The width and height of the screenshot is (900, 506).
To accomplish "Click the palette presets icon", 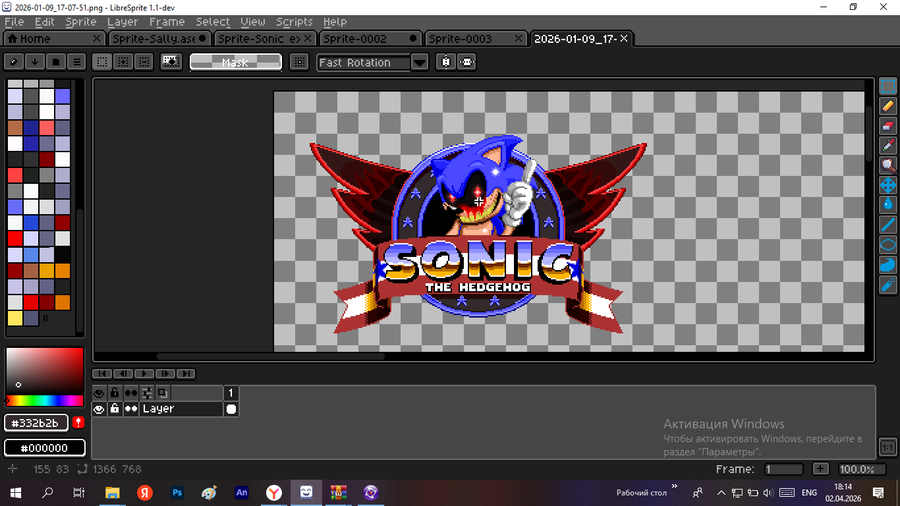I will pos(56,62).
